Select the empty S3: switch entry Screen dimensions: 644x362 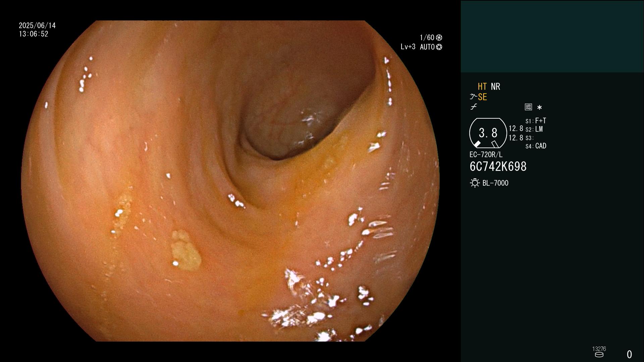[530, 138]
